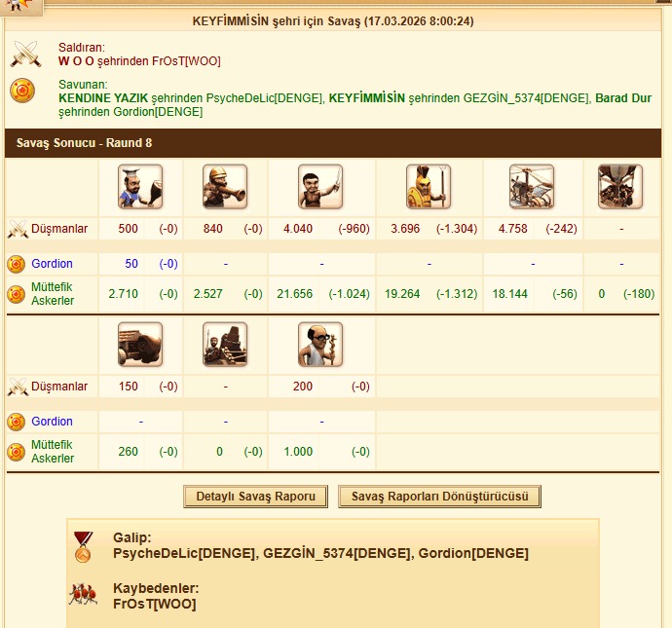Open Barad Dur city link
Viewport: 672px width, 628px height.
(623, 98)
